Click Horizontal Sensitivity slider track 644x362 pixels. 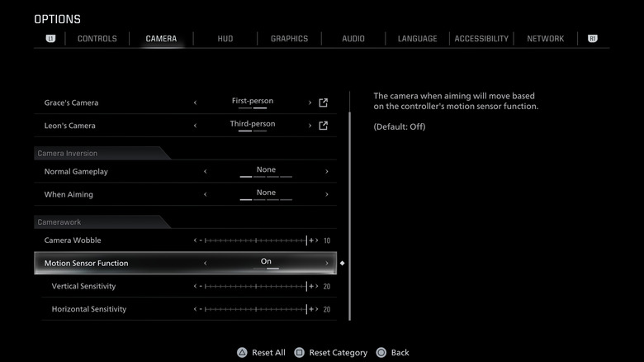click(255, 309)
